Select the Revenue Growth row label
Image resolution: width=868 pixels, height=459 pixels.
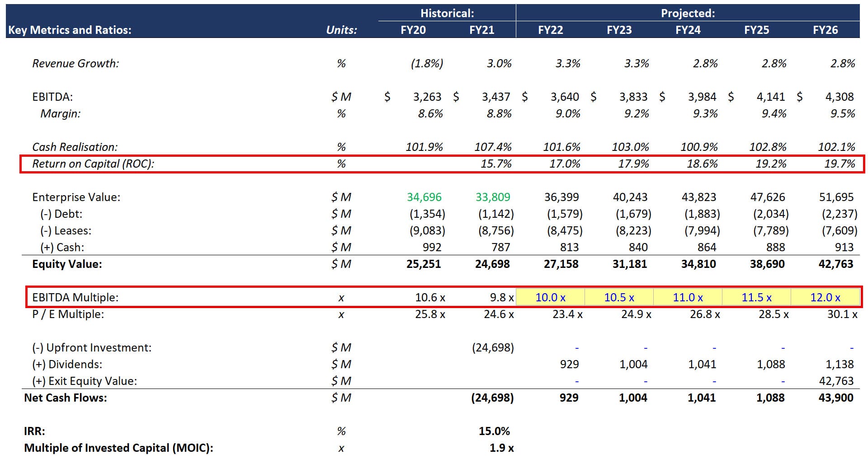75,63
